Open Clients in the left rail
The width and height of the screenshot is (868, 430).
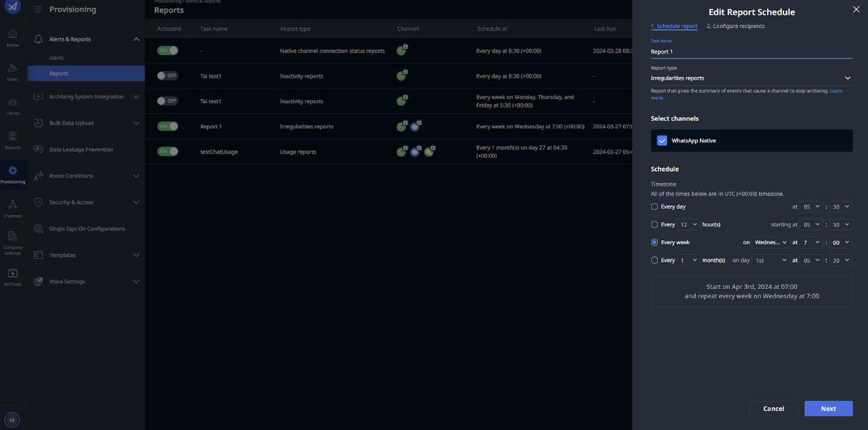tap(13, 106)
